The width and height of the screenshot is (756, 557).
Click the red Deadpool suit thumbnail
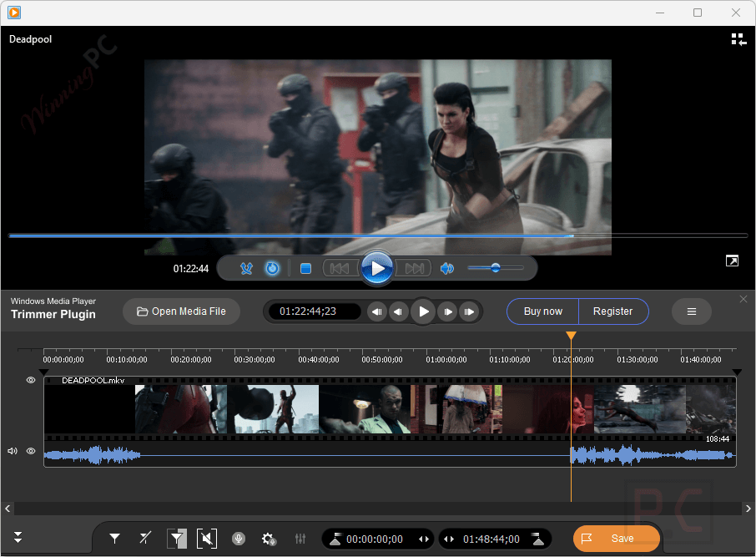pyautogui.click(x=181, y=409)
